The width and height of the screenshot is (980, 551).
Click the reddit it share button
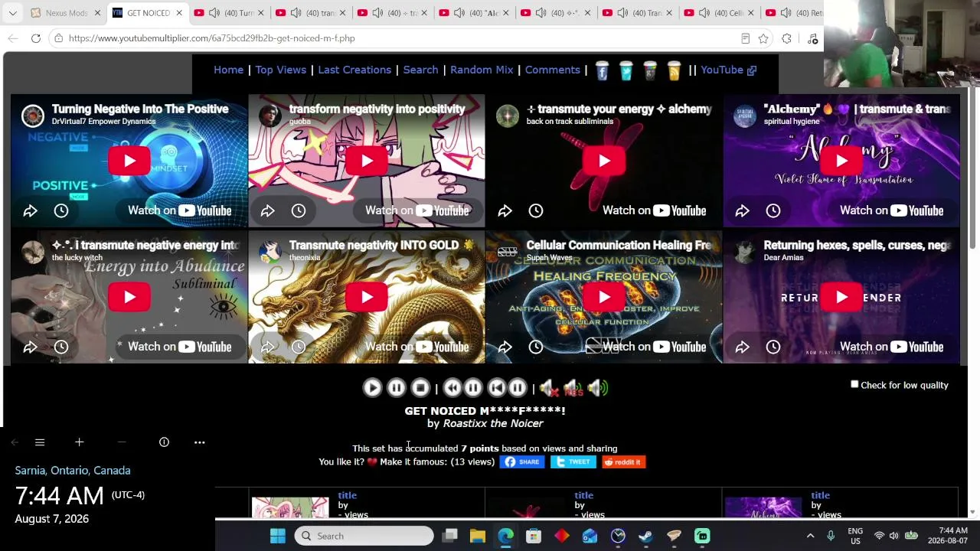pos(624,461)
